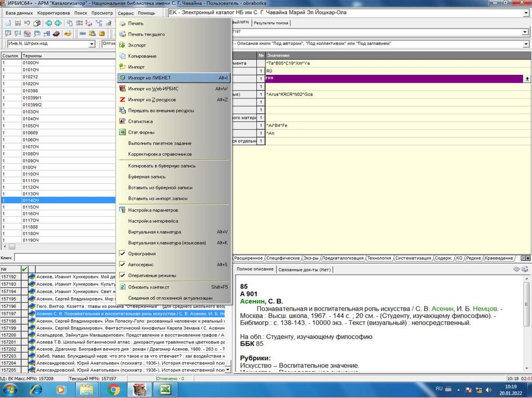
Task: Select Импорт из Web-ИРБИС menu item
Action: (x=174, y=89)
